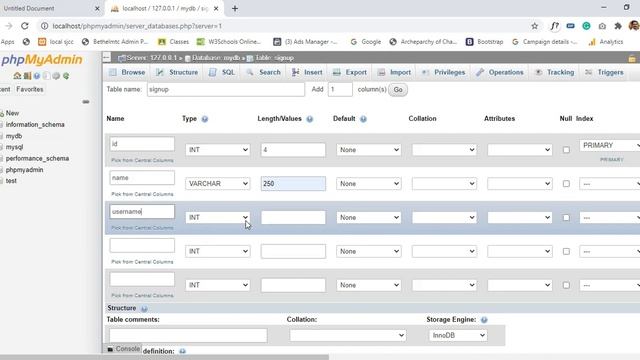Open the browser extensions puzzle icon
The width and height of the screenshot is (640, 360).
[x=618, y=26]
